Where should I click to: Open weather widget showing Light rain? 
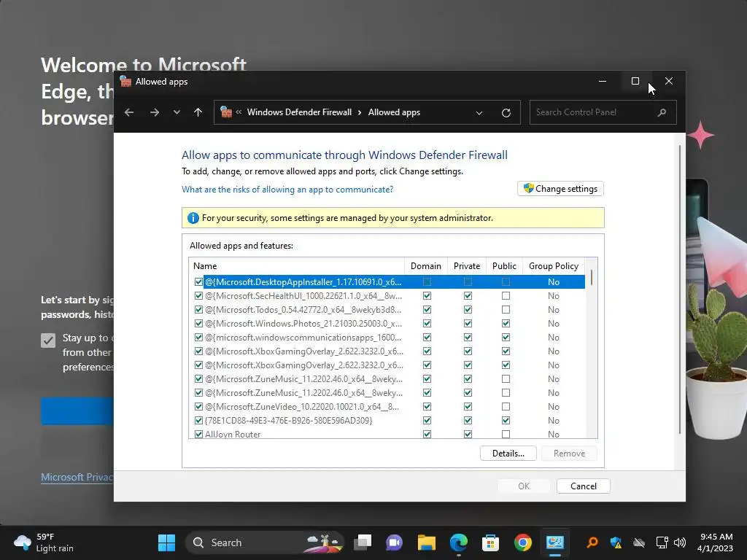[44, 542]
